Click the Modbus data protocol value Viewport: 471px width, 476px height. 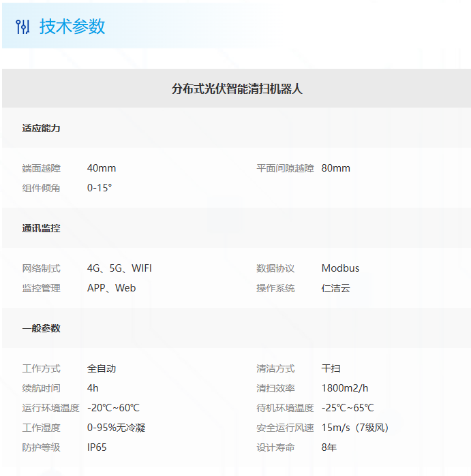340,268
